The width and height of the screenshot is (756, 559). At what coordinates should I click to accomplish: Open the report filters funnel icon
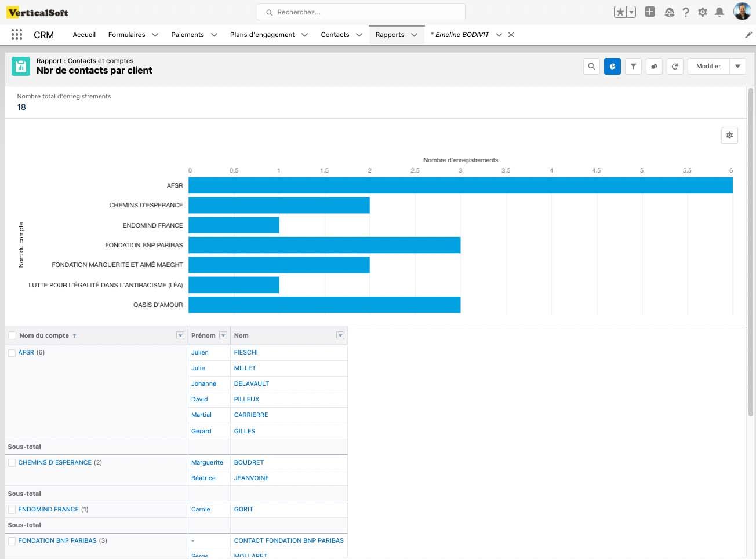coord(633,66)
